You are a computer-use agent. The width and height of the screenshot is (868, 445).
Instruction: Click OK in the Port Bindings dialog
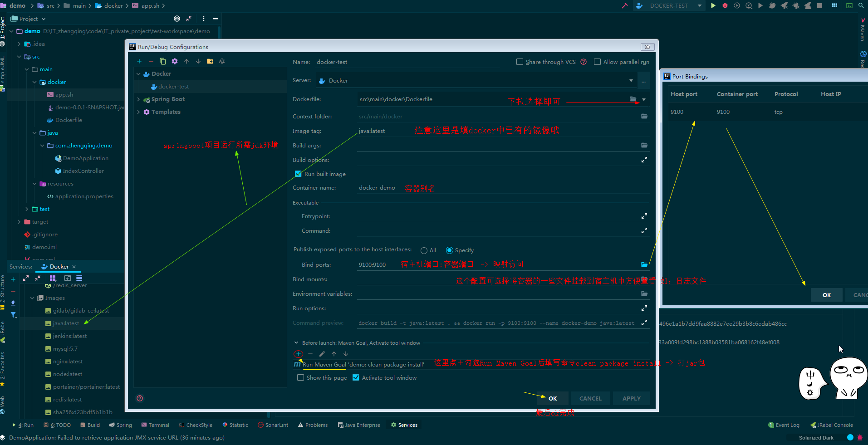[826, 295]
